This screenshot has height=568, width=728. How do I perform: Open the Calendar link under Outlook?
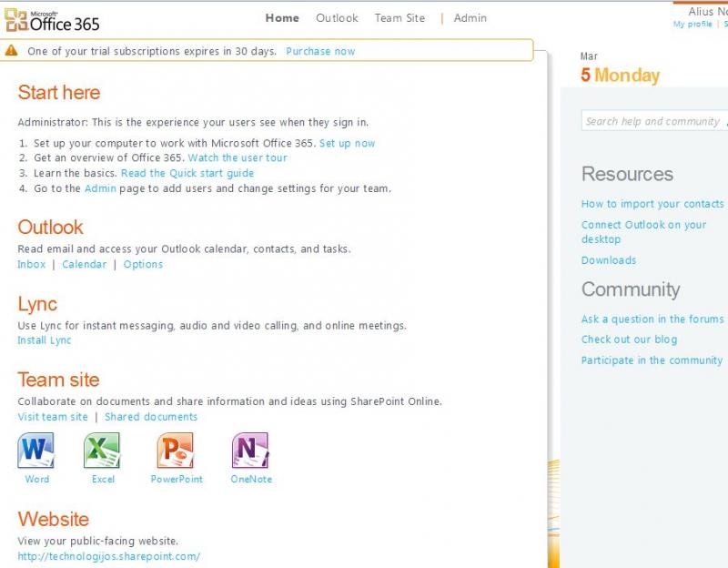(x=85, y=264)
